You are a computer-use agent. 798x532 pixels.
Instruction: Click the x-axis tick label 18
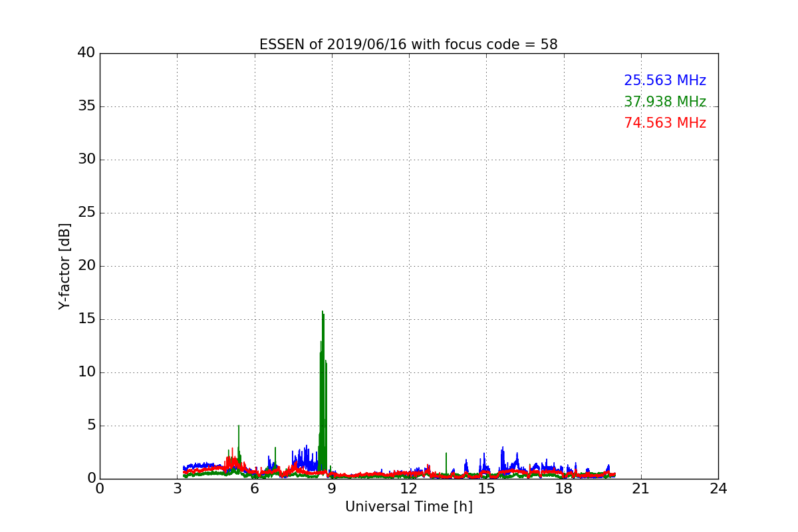[563, 488]
